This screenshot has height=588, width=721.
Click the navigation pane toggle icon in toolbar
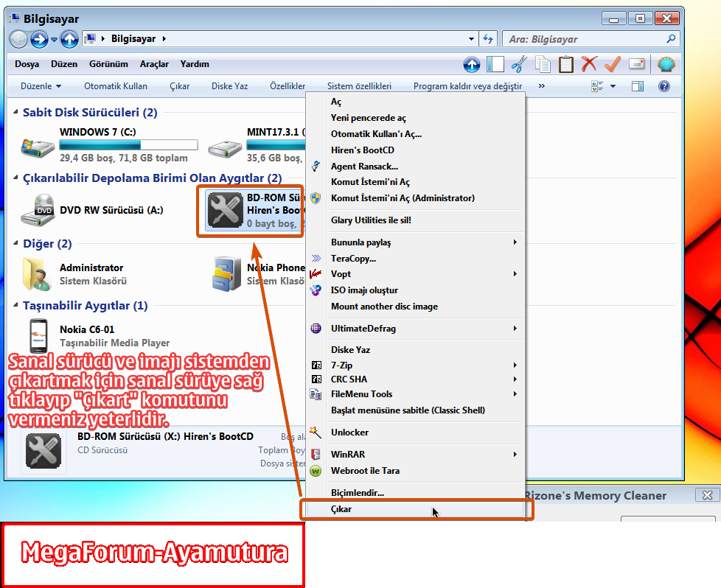tap(495, 64)
